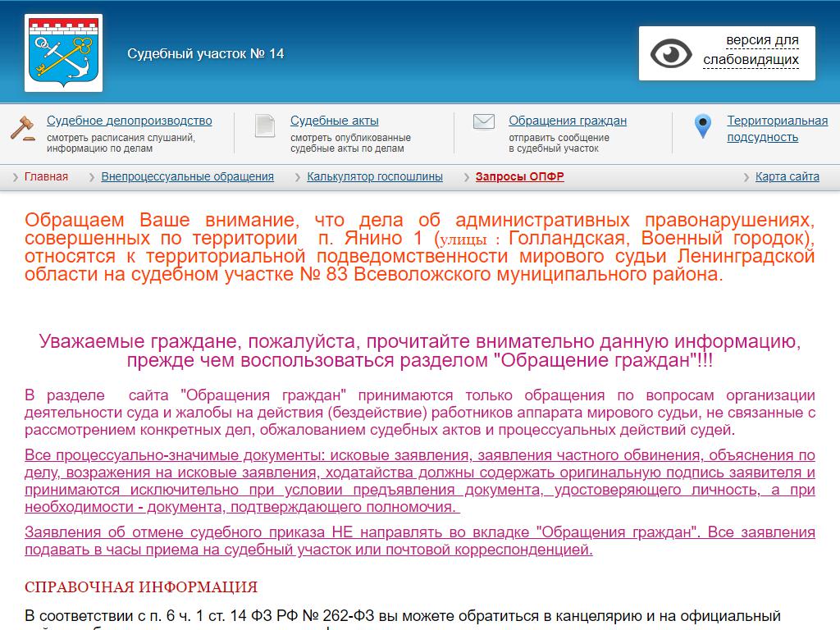Click the Leningrad region coat of arms logo
Screen dimensions: 840x630
point(64,52)
